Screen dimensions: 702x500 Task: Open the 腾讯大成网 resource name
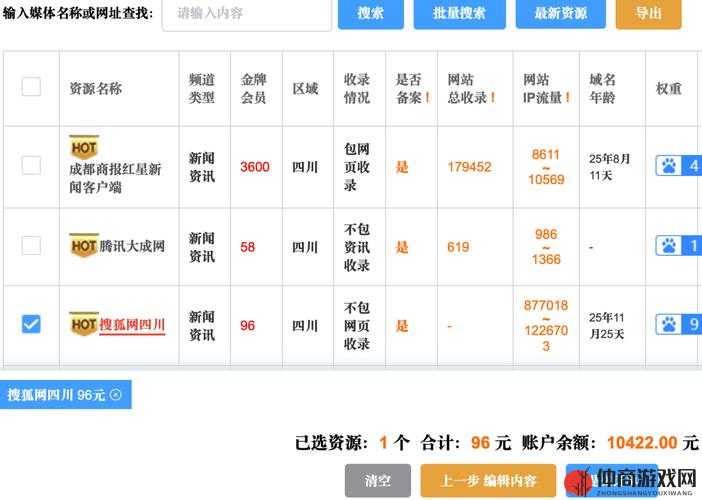coord(132,246)
